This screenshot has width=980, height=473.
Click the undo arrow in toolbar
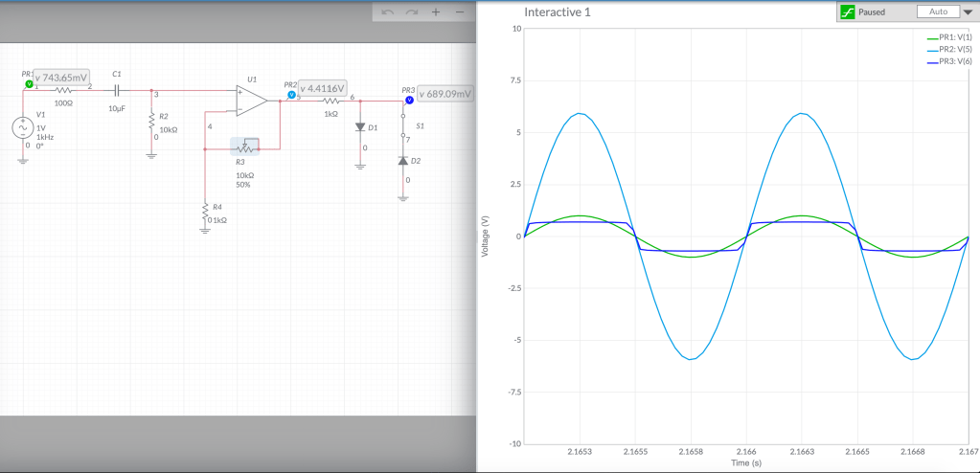(x=388, y=11)
